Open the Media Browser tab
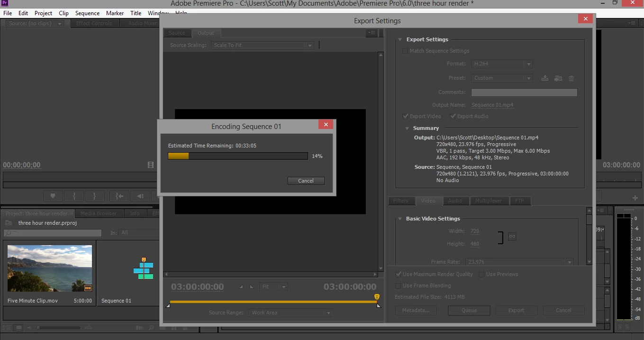 pyautogui.click(x=99, y=214)
